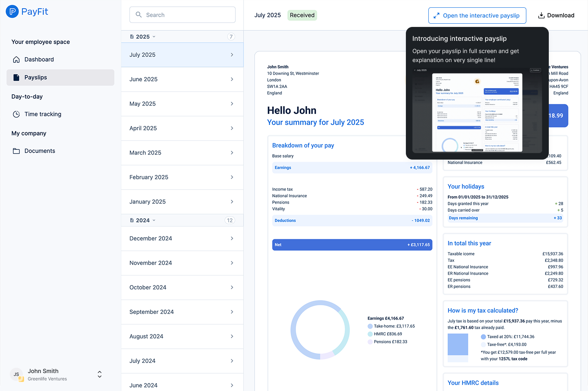This screenshot has height=391, width=588.
Task: Click the magnifier icon in search box
Action: [x=139, y=15]
